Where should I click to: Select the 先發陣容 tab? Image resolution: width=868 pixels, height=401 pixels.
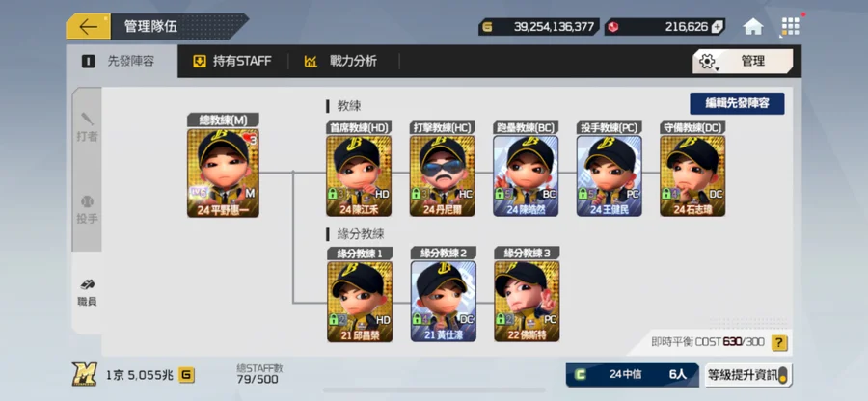click(x=122, y=61)
